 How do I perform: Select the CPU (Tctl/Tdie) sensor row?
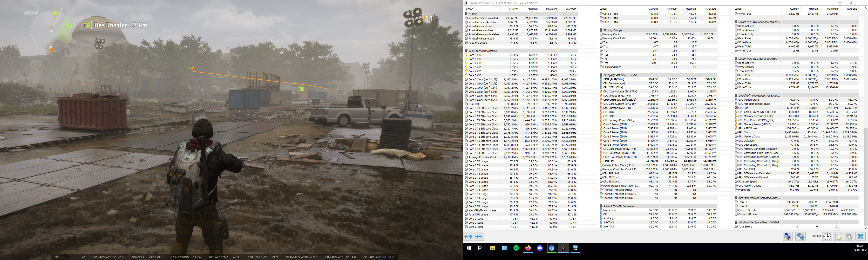click(x=614, y=79)
